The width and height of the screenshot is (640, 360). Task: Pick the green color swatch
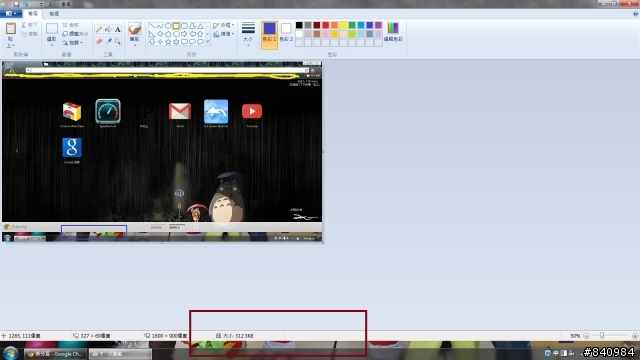(x=352, y=25)
